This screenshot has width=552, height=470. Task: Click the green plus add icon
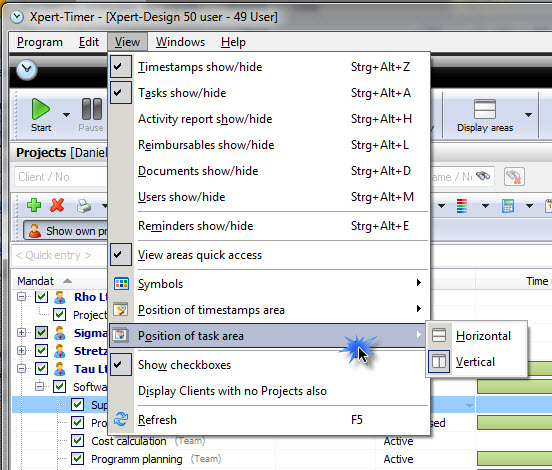click(34, 205)
